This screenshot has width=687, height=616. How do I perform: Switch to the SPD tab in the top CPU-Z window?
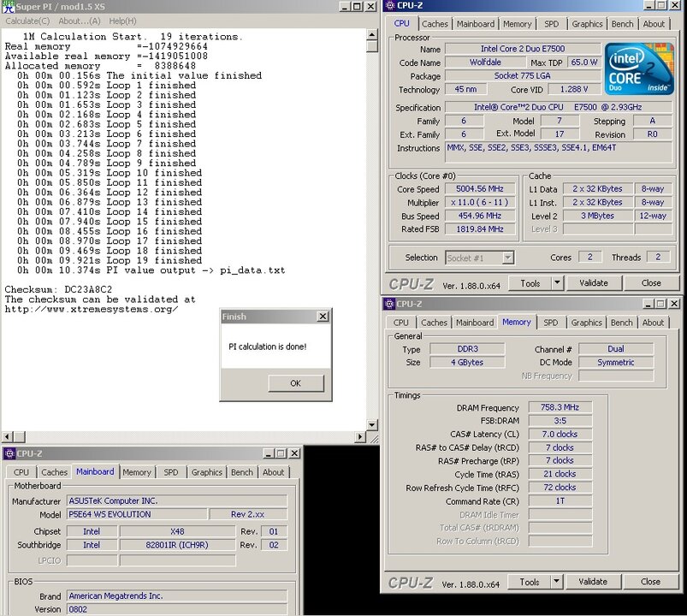(x=551, y=24)
